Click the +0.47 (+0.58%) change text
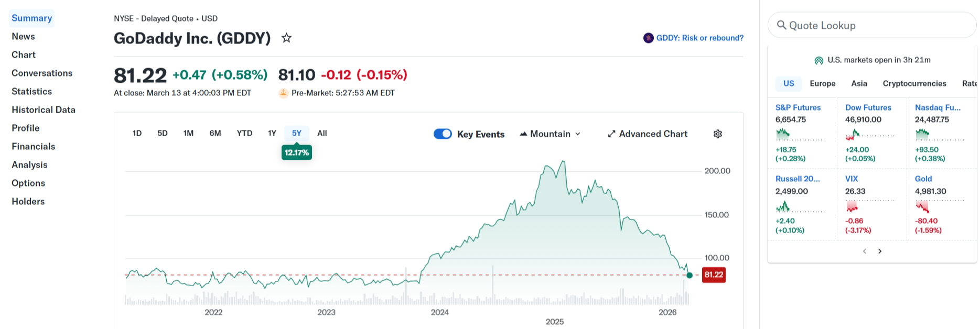The width and height of the screenshot is (980, 329). pyautogui.click(x=220, y=75)
